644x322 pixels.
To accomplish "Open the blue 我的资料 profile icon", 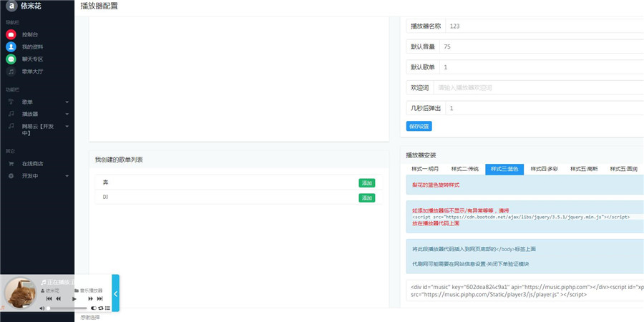I will 11,47.
